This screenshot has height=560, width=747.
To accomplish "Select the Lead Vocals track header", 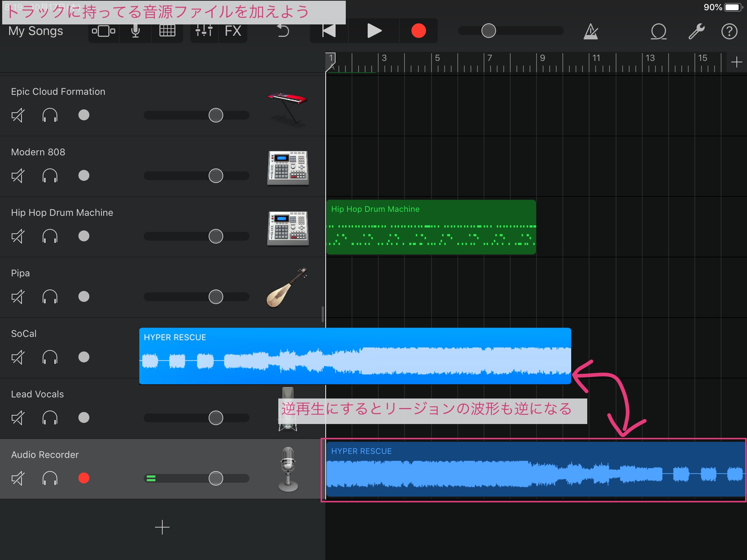I will pyautogui.click(x=162, y=409).
